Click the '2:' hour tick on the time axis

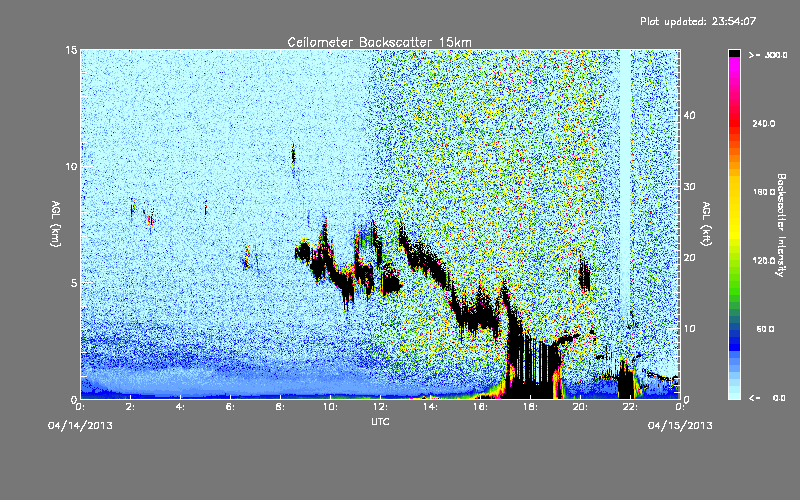[131, 407]
